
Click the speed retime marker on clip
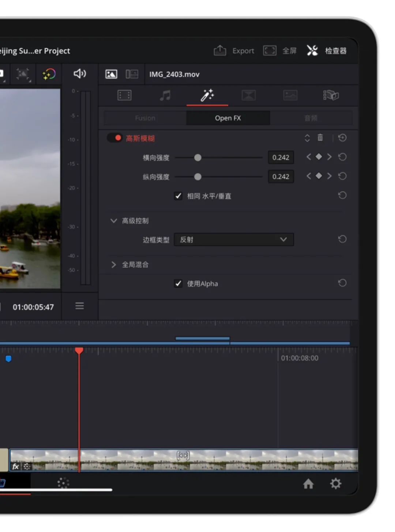[x=183, y=455]
